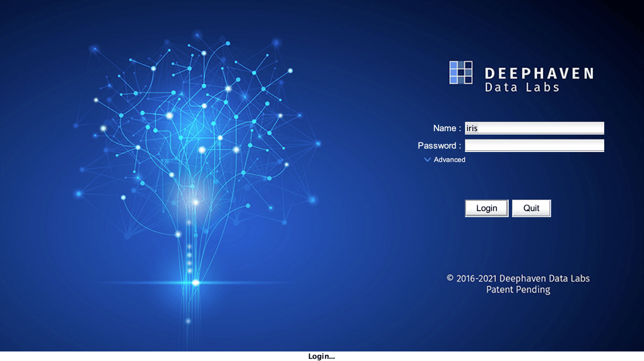Click the bright glowing node at tree base
The height and width of the screenshot is (361, 644).
tap(195, 283)
